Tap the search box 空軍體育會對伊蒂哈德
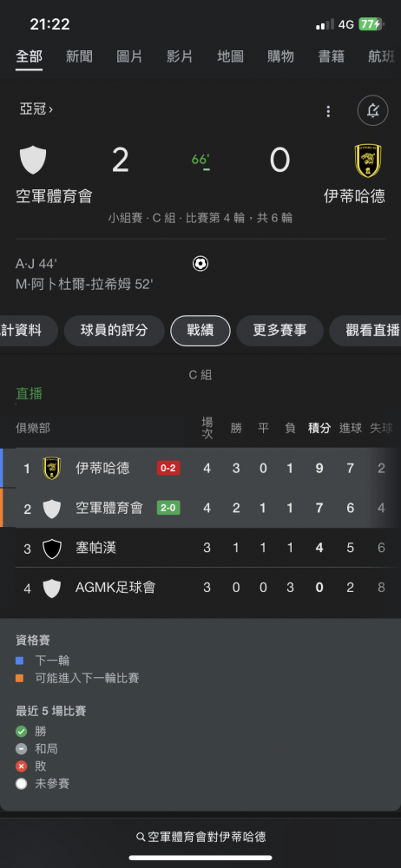This screenshot has height=868, width=401. pos(200,837)
